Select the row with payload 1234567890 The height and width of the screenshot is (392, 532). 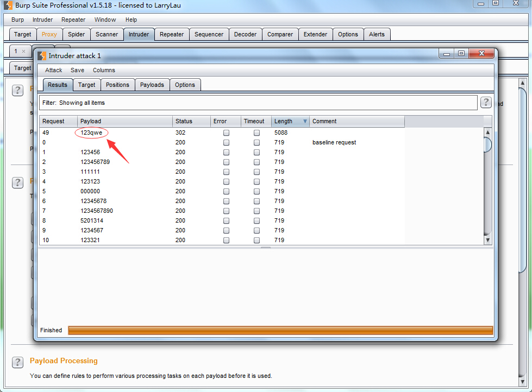(x=222, y=211)
